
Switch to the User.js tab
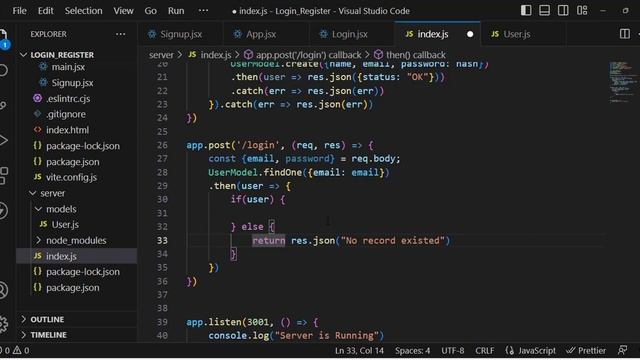point(523,34)
